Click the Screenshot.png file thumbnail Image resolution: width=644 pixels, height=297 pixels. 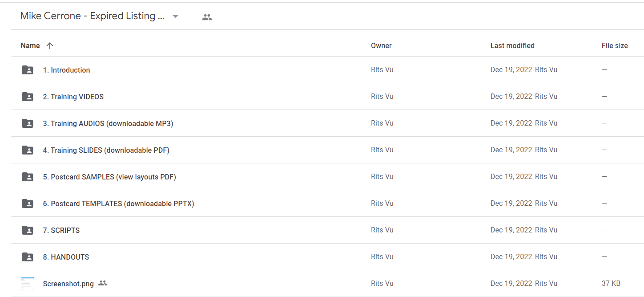28,284
